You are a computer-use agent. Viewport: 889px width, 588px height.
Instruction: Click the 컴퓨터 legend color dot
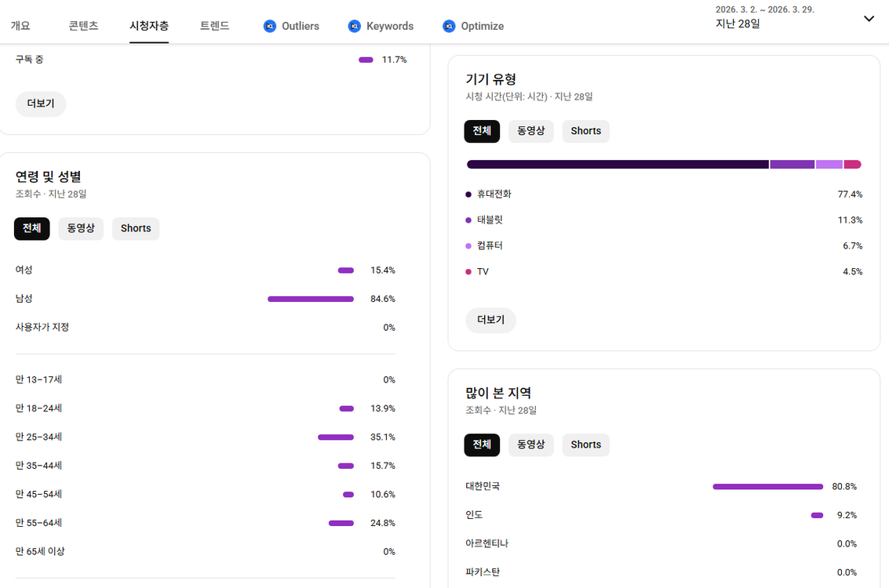point(468,246)
